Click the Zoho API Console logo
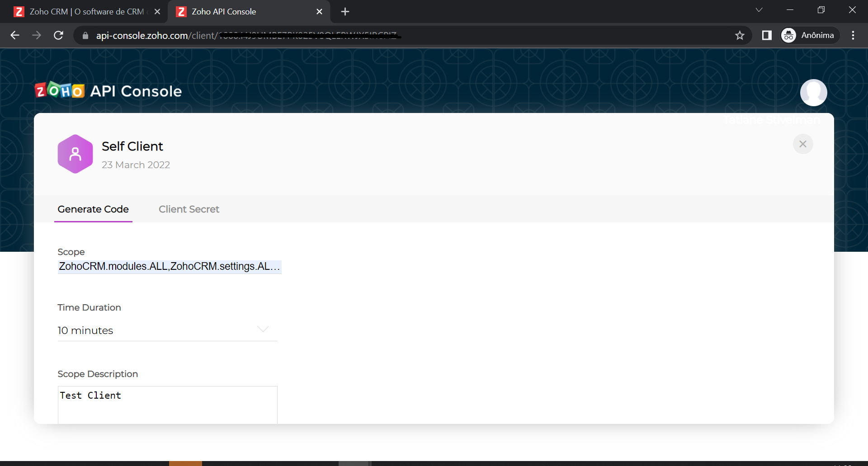Viewport: 868px width, 466px height. pyautogui.click(x=108, y=91)
